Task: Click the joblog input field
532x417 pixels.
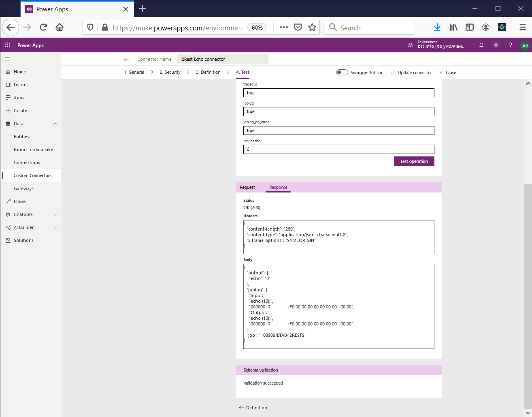Action: tap(339, 111)
